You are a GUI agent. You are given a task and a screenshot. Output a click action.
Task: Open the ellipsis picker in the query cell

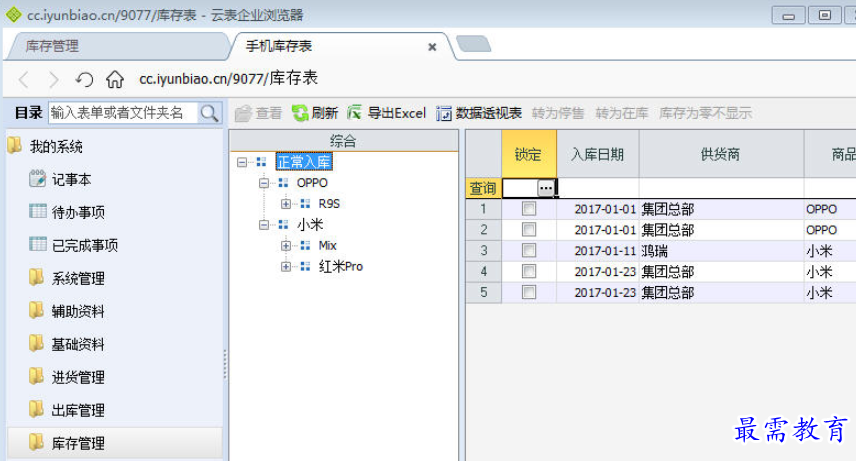pos(545,188)
